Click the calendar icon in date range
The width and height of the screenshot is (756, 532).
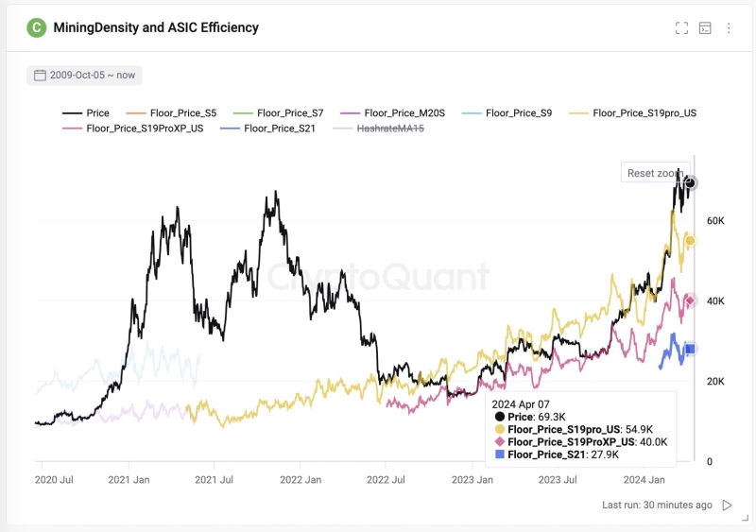[41, 76]
